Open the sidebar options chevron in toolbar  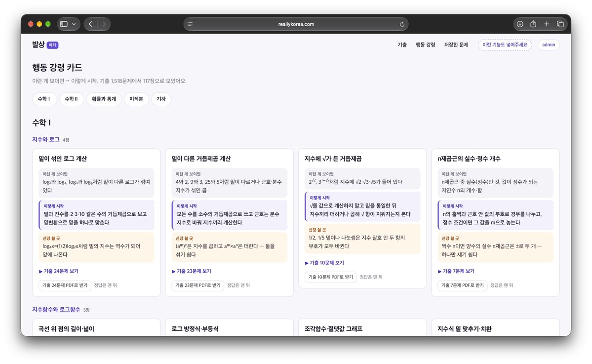coord(74,24)
